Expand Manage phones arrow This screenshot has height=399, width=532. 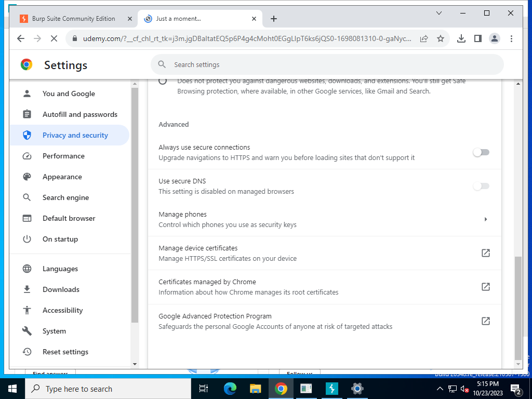pyautogui.click(x=486, y=219)
